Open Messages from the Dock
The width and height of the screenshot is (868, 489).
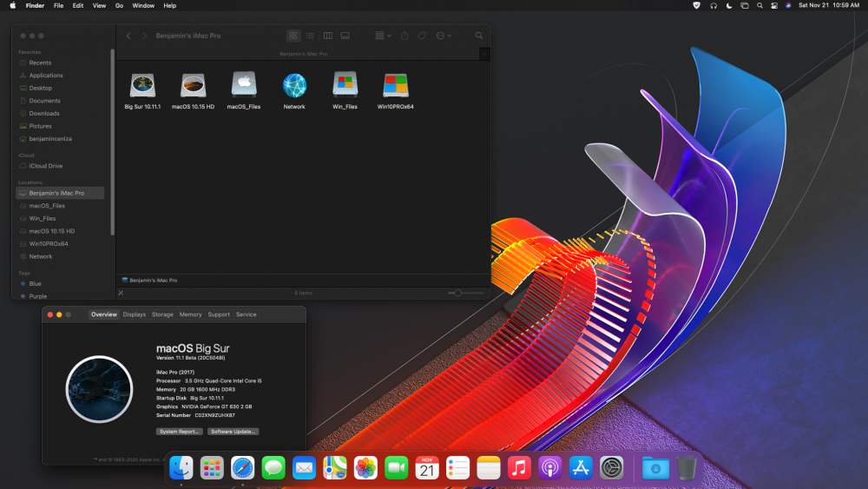point(273,468)
